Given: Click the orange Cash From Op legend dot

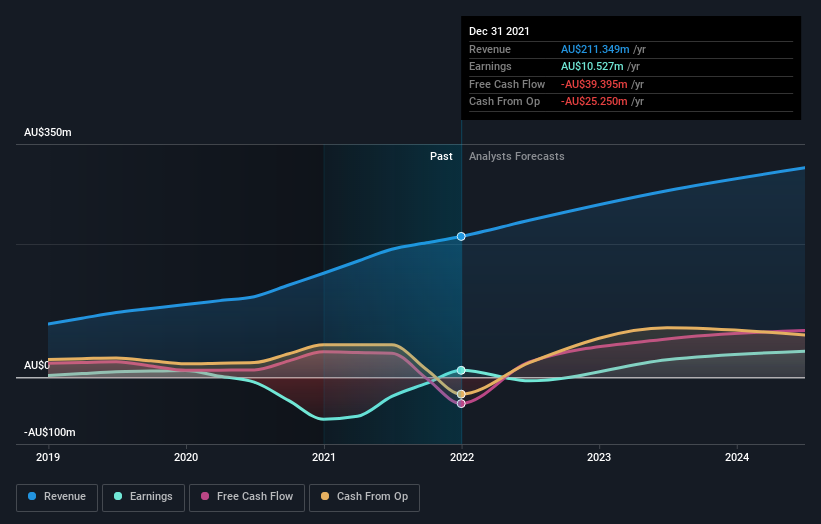Looking at the screenshot, I should (325, 496).
